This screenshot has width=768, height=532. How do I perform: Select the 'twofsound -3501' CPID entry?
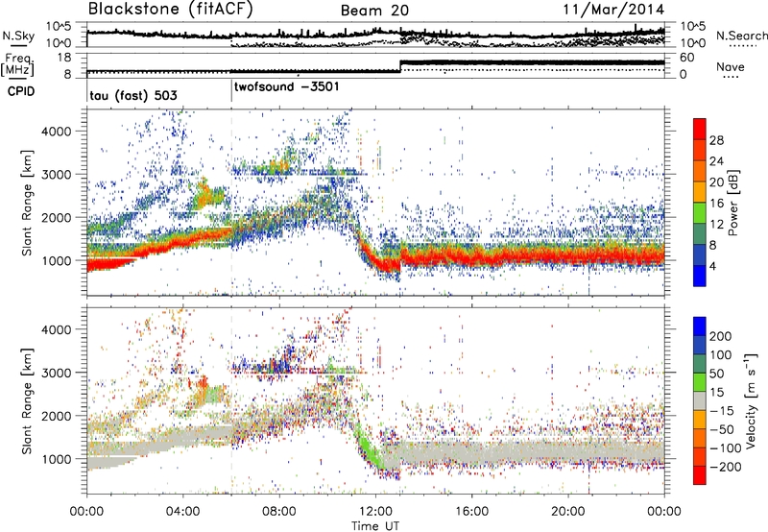pos(286,87)
